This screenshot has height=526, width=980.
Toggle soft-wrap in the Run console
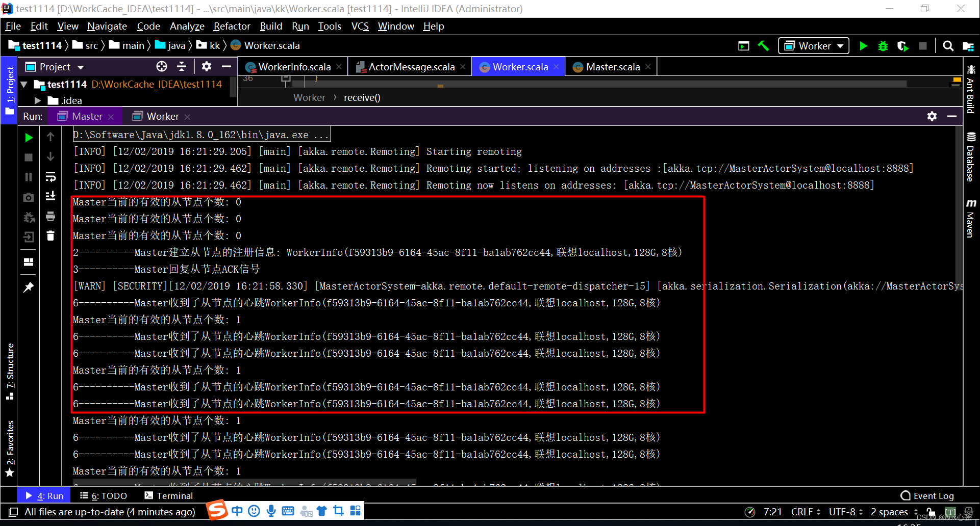coord(51,177)
